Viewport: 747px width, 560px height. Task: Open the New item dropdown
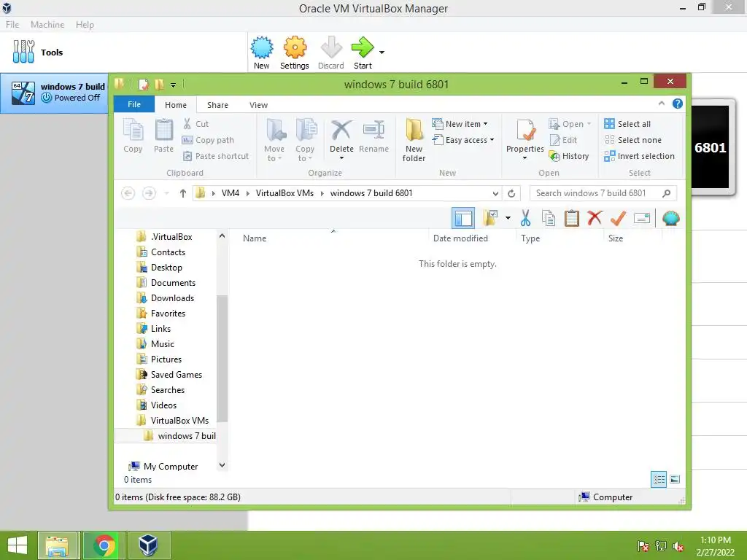tap(460, 124)
